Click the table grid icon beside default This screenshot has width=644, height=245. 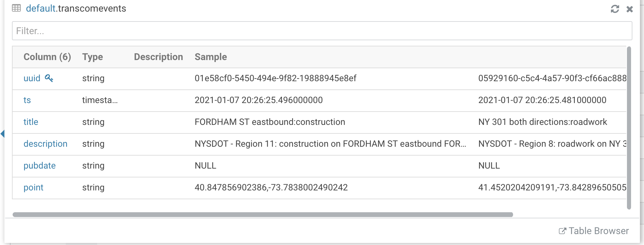16,8
